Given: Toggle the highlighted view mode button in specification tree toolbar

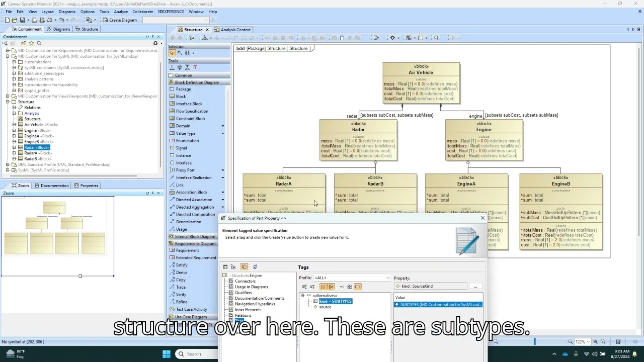Looking at the screenshot, I should tap(244, 267).
